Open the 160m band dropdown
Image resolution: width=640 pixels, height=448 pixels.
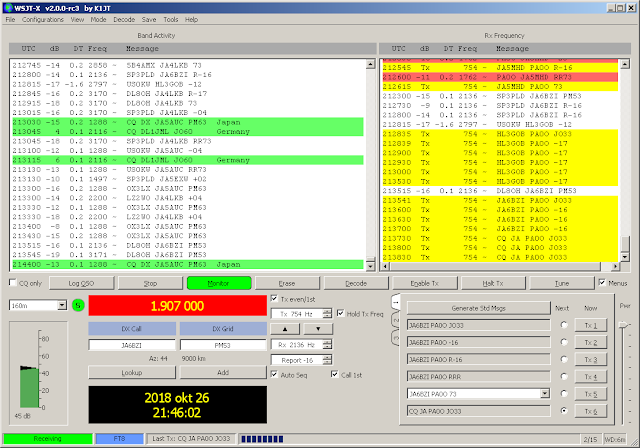click(62, 305)
